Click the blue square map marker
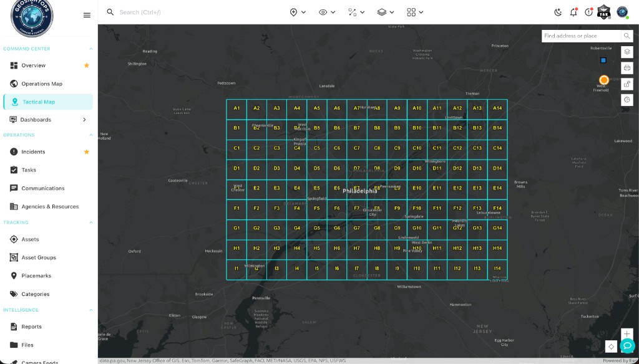This screenshot has width=639, height=364. [603, 60]
